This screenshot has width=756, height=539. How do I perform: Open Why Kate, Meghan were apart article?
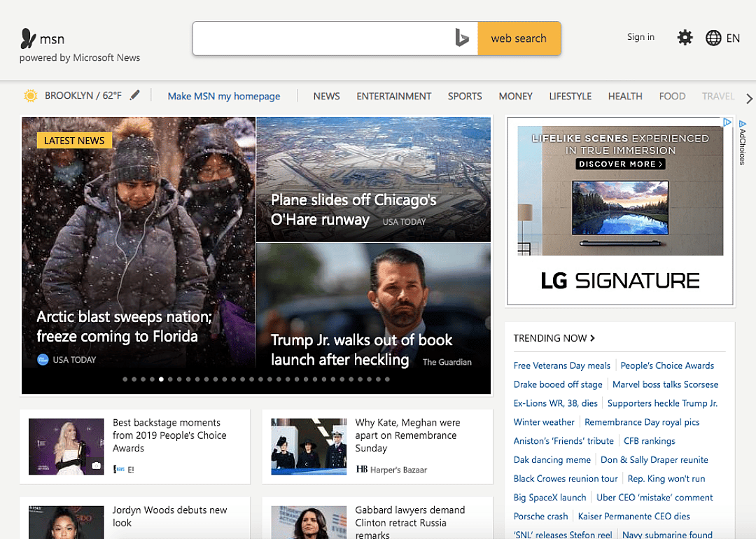[408, 435]
